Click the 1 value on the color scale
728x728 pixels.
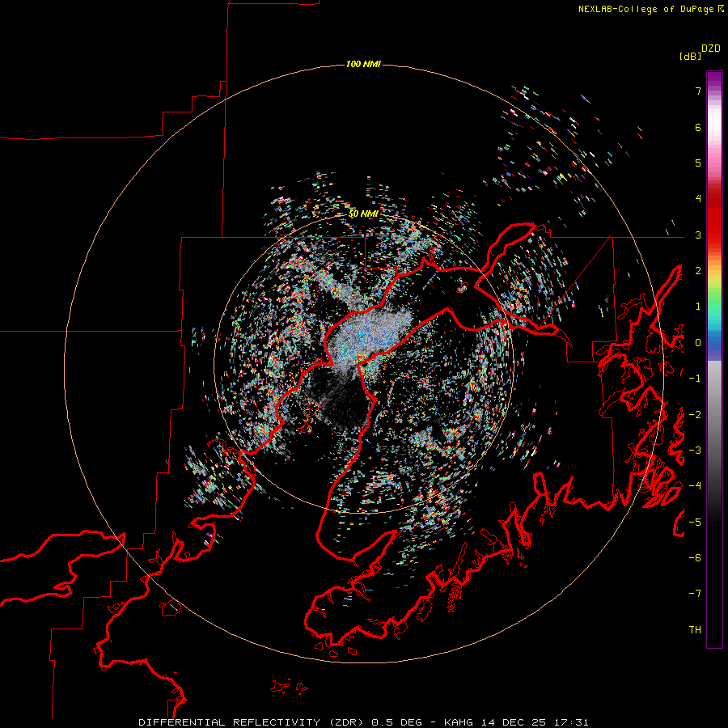698,307
